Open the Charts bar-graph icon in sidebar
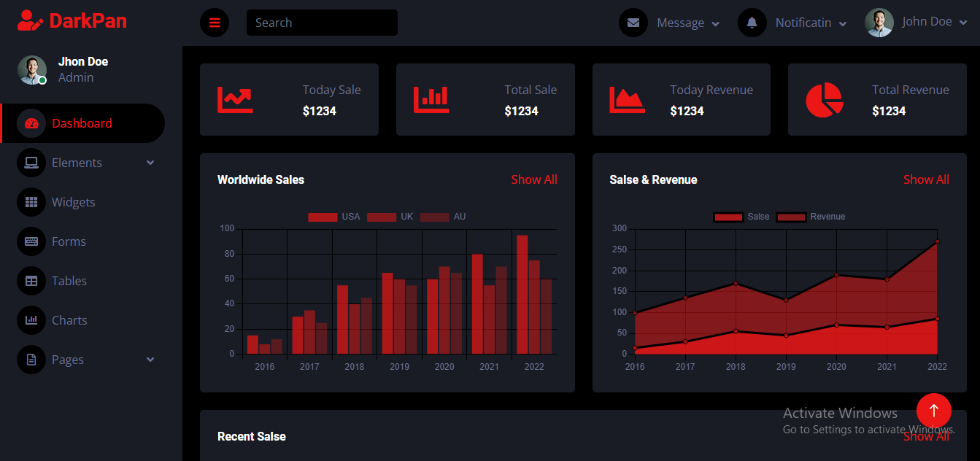Viewport: 980px width, 461px height. [31, 320]
